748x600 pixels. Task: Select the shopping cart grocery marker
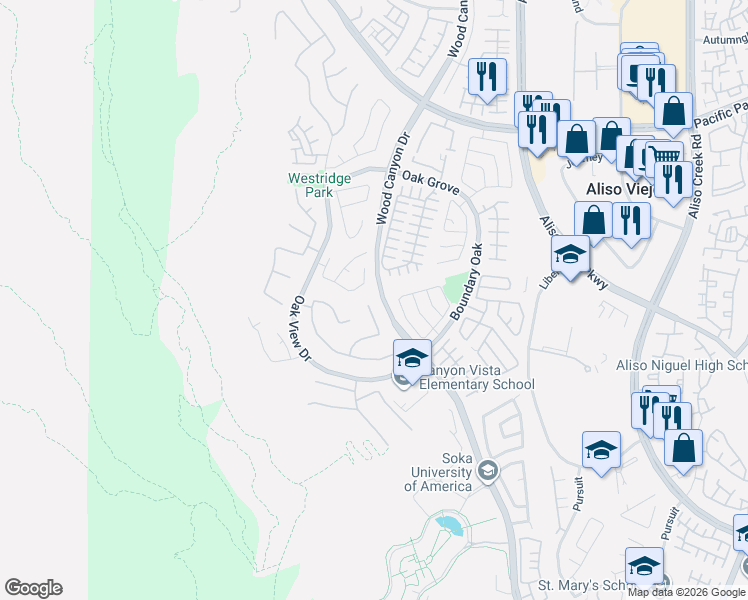pyautogui.click(x=665, y=153)
